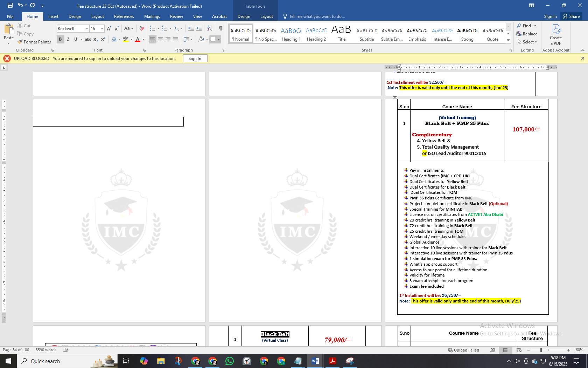Center align the paragraph
Image resolution: width=588 pixels, height=368 pixels.
pyautogui.click(x=160, y=39)
